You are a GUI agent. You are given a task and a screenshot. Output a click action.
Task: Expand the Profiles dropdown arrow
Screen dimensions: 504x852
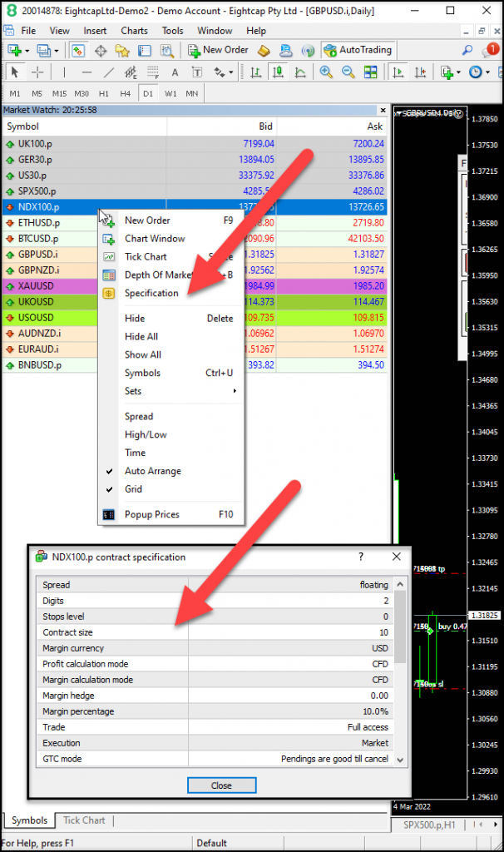click(x=57, y=51)
